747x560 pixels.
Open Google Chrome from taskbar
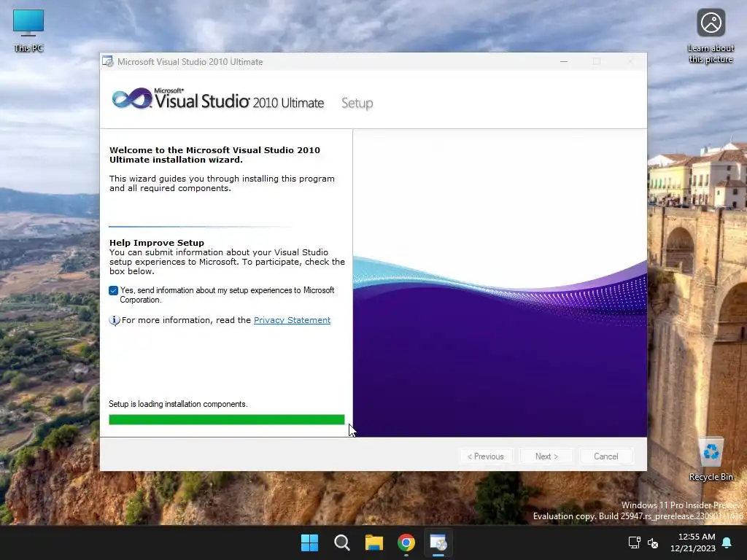pos(406,542)
